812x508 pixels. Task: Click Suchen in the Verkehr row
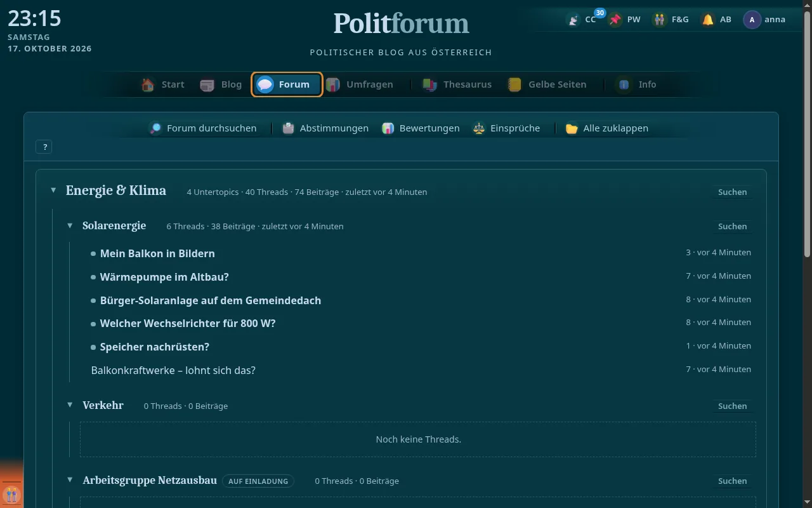pos(732,406)
